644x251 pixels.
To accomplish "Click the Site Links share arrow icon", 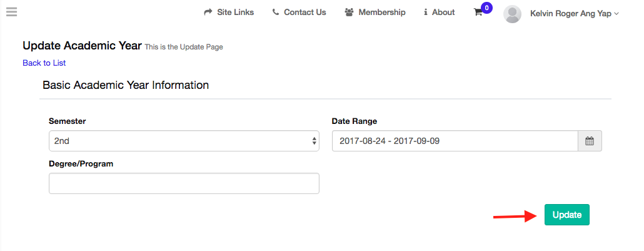I will click(x=208, y=13).
